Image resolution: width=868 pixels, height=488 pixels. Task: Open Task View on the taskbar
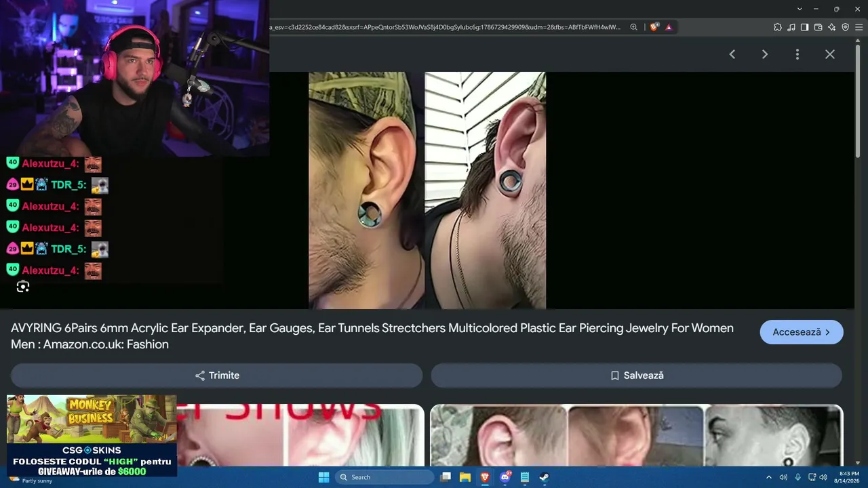446,477
